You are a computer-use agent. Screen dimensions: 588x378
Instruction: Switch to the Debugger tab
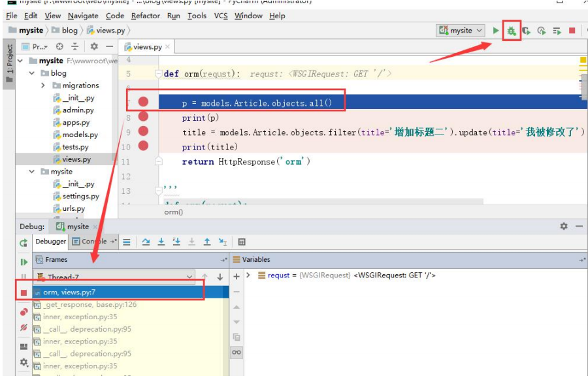coord(50,242)
